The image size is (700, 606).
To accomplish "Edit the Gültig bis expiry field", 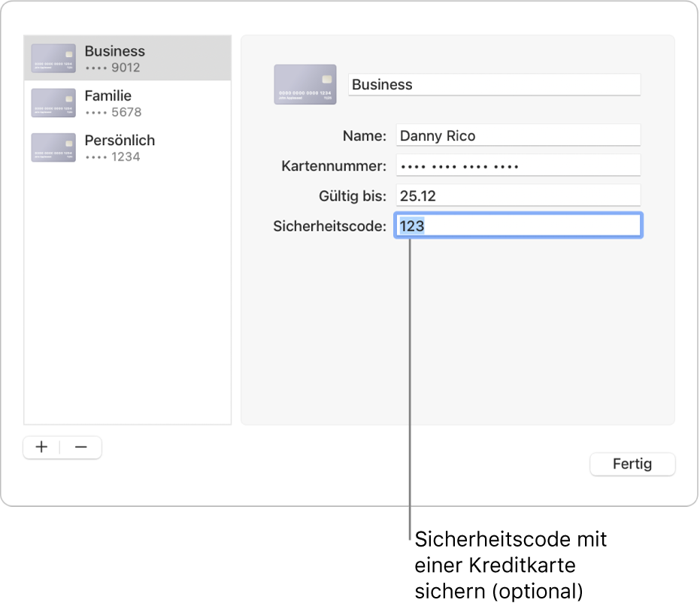I will [x=517, y=196].
